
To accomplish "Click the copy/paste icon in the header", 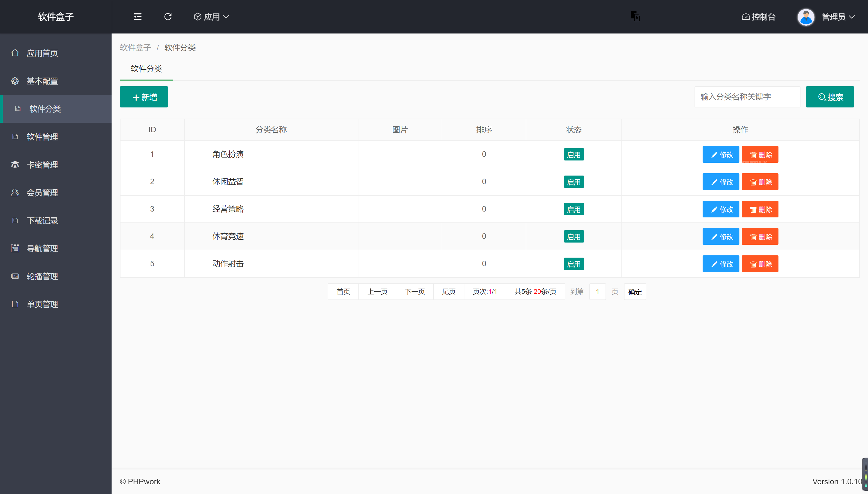I will point(635,16).
